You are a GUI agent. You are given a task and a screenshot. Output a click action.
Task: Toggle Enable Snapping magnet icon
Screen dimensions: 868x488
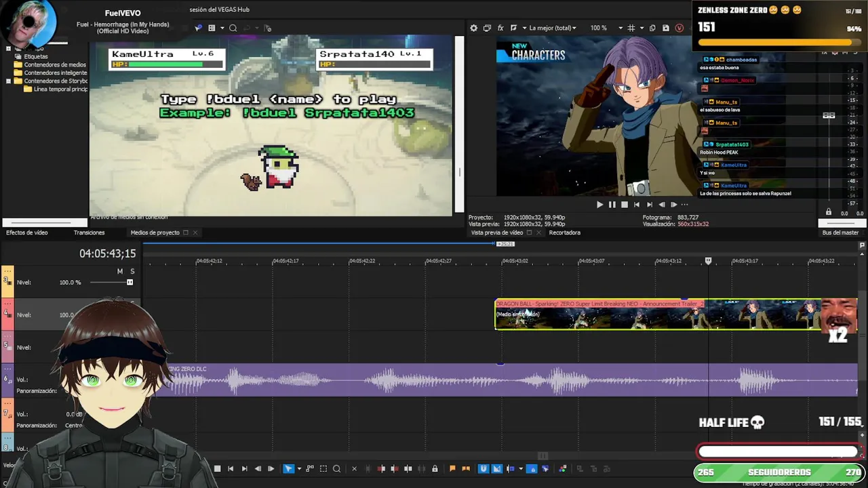484,468
